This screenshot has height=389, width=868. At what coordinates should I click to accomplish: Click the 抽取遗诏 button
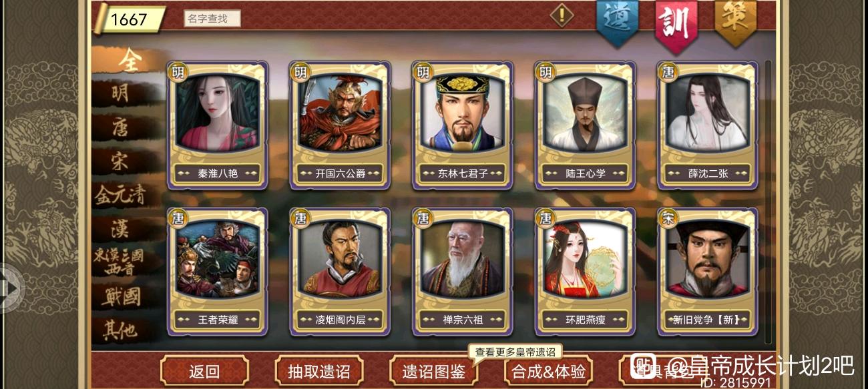318,371
